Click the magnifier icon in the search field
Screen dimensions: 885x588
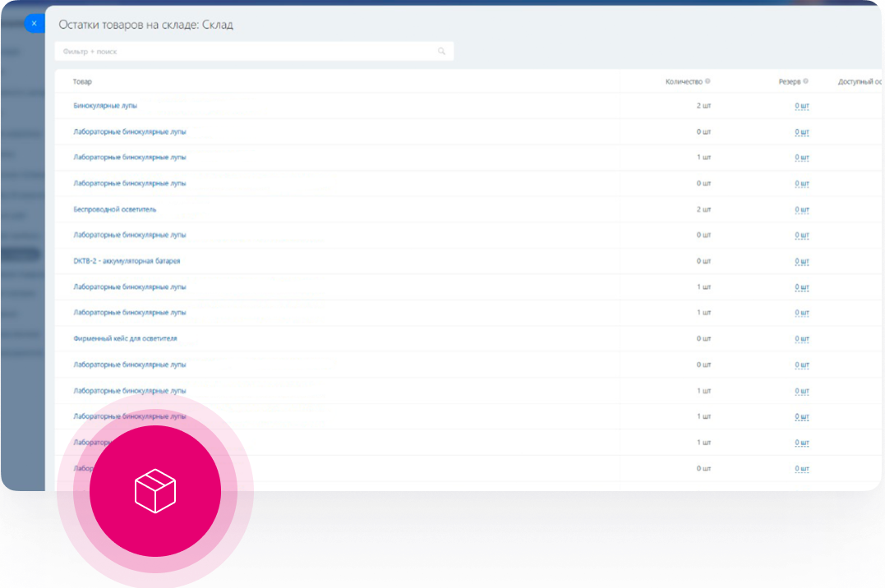[x=441, y=51]
